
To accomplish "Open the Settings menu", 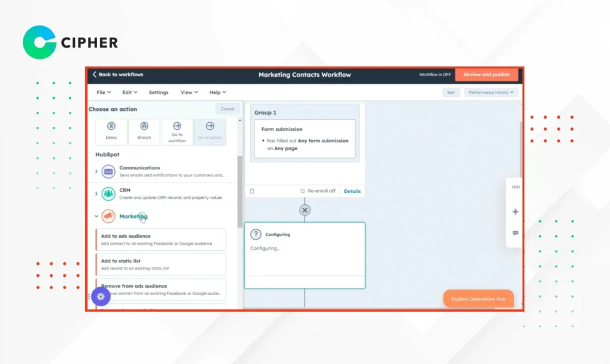I will click(x=158, y=92).
